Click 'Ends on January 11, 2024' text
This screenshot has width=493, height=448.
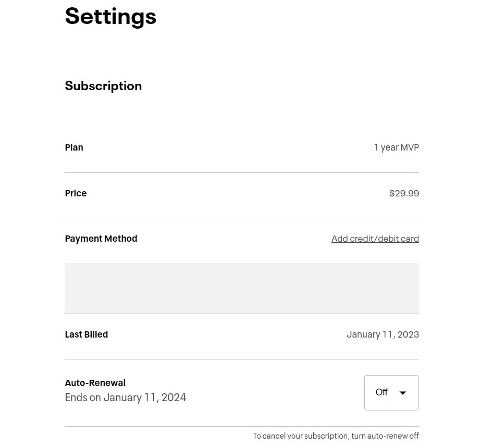point(126,397)
